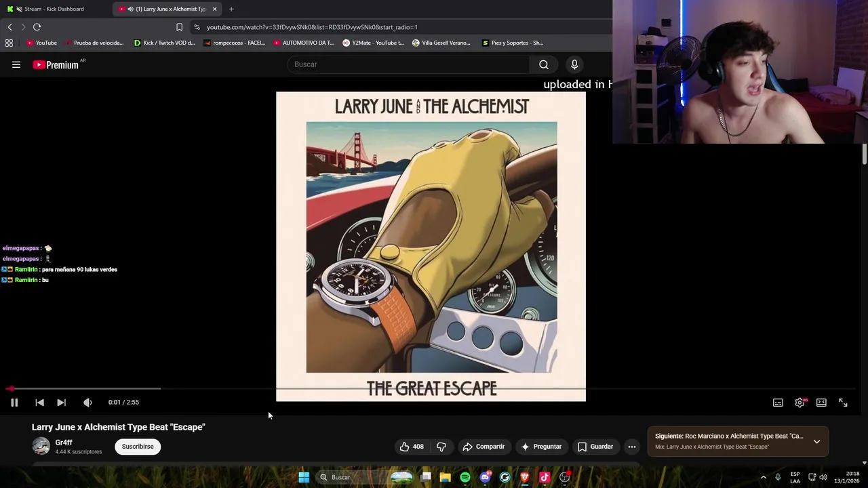The height and width of the screenshot is (488, 868).
Task: Open Spotify from the taskbar
Action: tap(465, 477)
